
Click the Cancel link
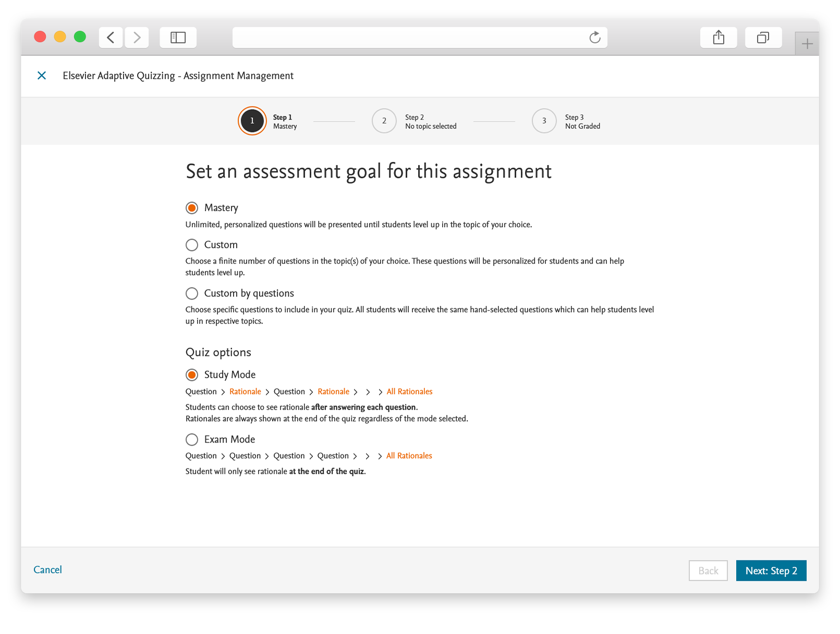click(47, 570)
